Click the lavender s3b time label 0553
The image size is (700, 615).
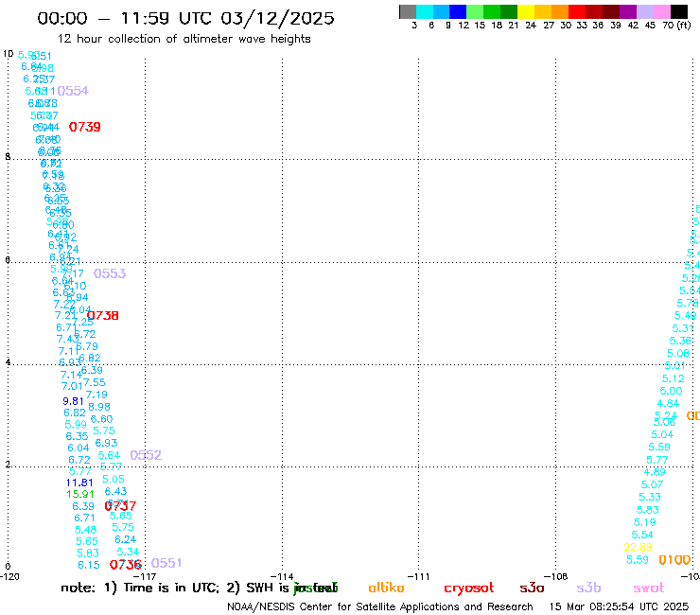(110, 273)
